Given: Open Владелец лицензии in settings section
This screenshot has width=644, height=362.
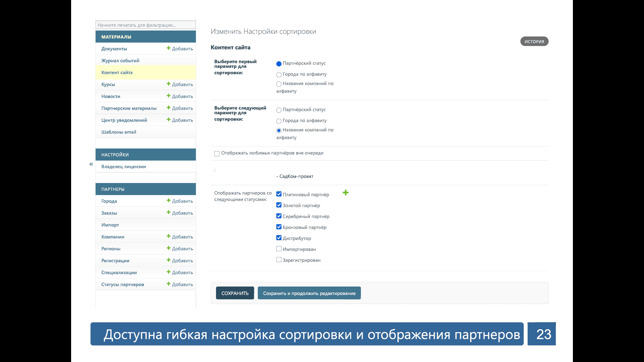Looking at the screenshot, I should pyautogui.click(x=123, y=167).
